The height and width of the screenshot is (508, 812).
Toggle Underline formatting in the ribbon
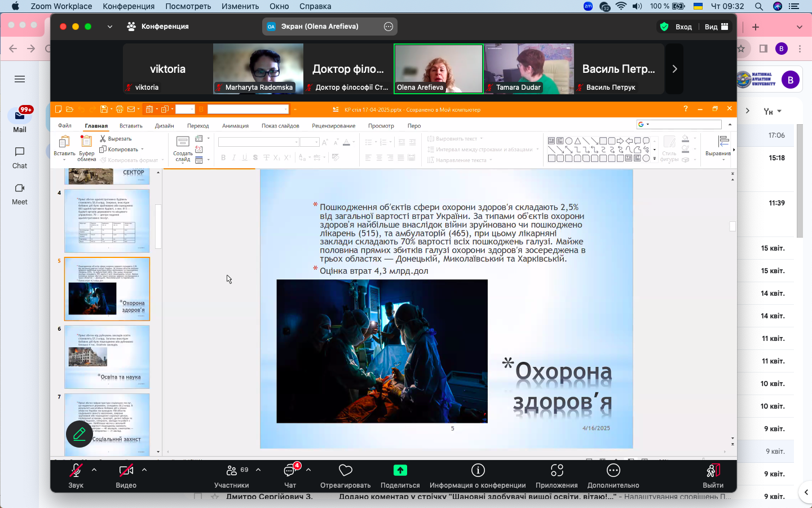(x=245, y=158)
